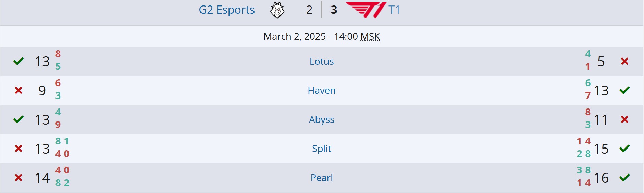Screen dimensions: 644x193
Task: Open the T1 team name link
Action: pos(394,10)
